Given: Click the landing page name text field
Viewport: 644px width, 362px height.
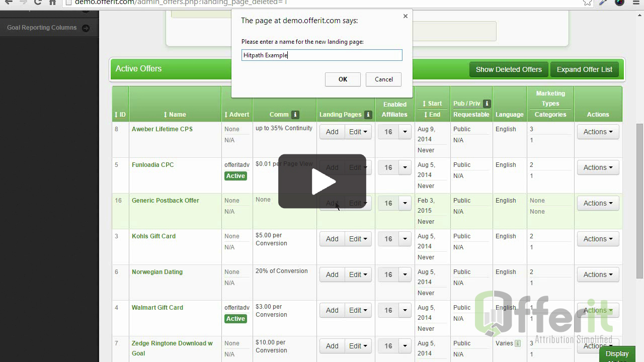Looking at the screenshot, I should [321, 55].
